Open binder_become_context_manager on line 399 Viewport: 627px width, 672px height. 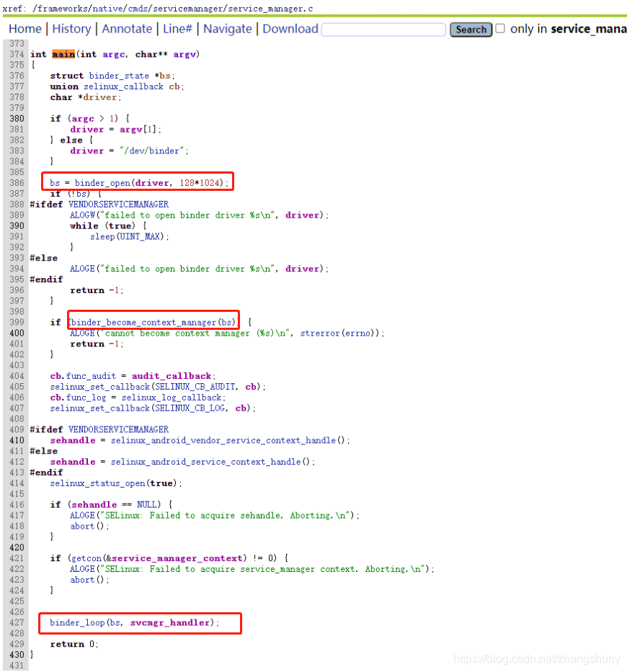(143, 322)
